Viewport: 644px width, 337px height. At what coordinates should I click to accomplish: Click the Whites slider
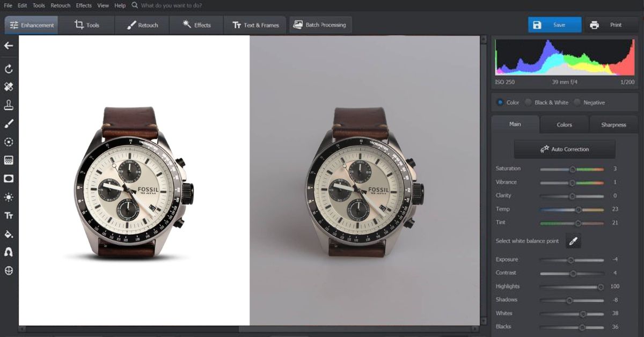click(x=572, y=313)
